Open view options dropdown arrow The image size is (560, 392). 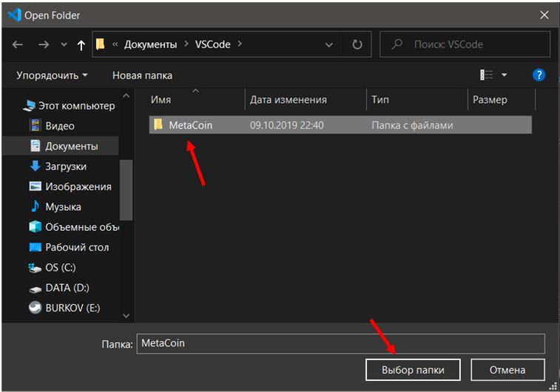click(505, 75)
